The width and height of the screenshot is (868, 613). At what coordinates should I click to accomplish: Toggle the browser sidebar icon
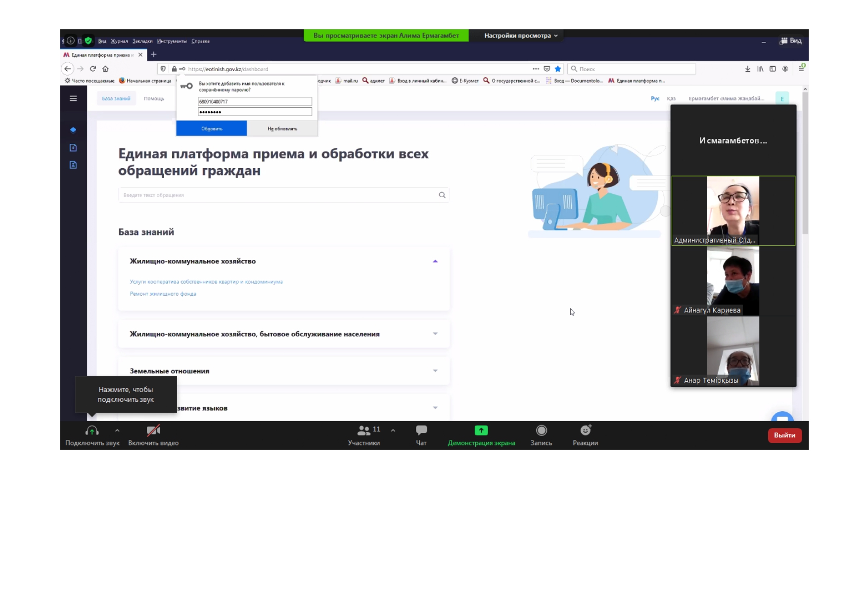point(773,69)
